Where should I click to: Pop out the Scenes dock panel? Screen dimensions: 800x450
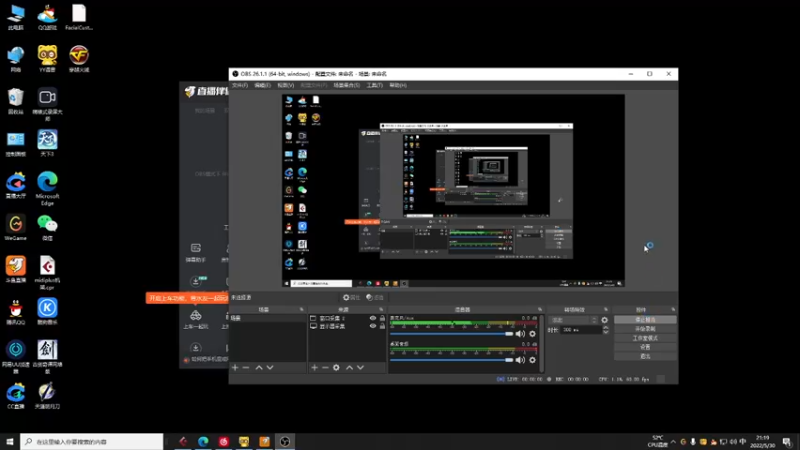pos(302,309)
